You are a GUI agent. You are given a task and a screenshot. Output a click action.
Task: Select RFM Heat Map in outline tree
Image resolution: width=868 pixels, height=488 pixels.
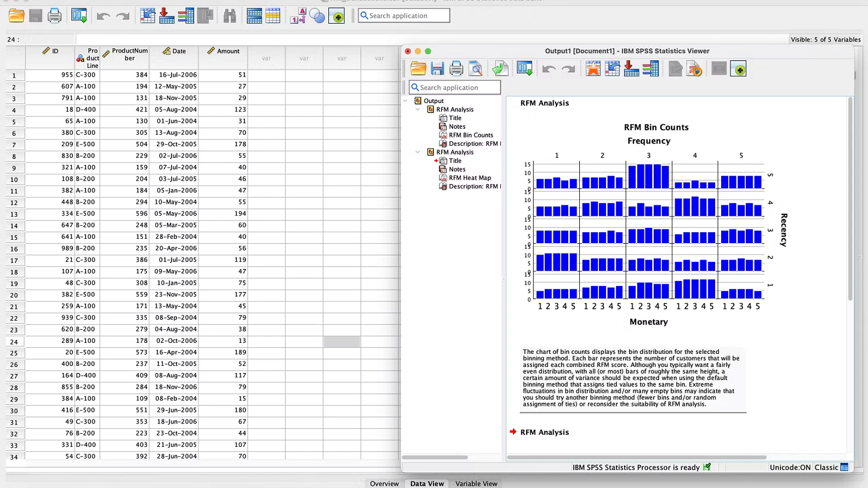470,178
